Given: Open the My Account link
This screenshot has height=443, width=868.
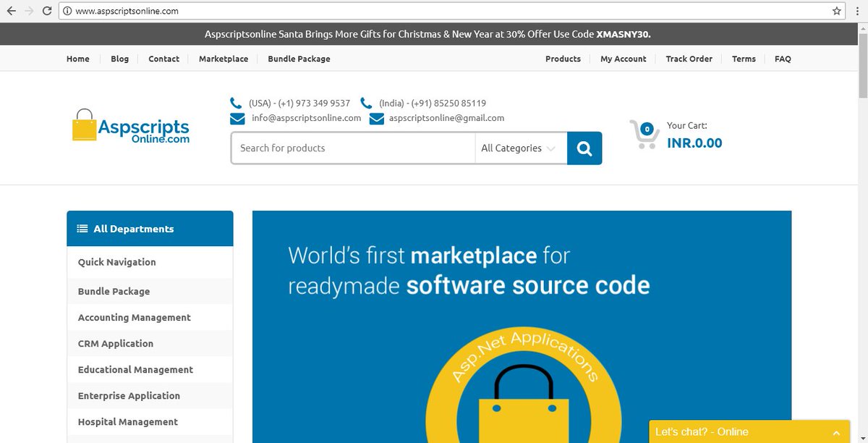Looking at the screenshot, I should [x=624, y=59].
